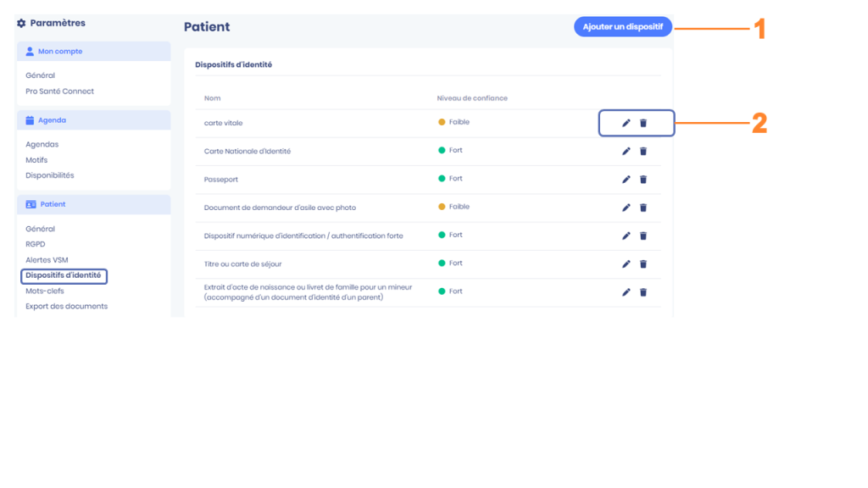This screenshot has width=868, height=488.
Task: Go to Alertes VSM settings
Action: click(x=47, y=260)
